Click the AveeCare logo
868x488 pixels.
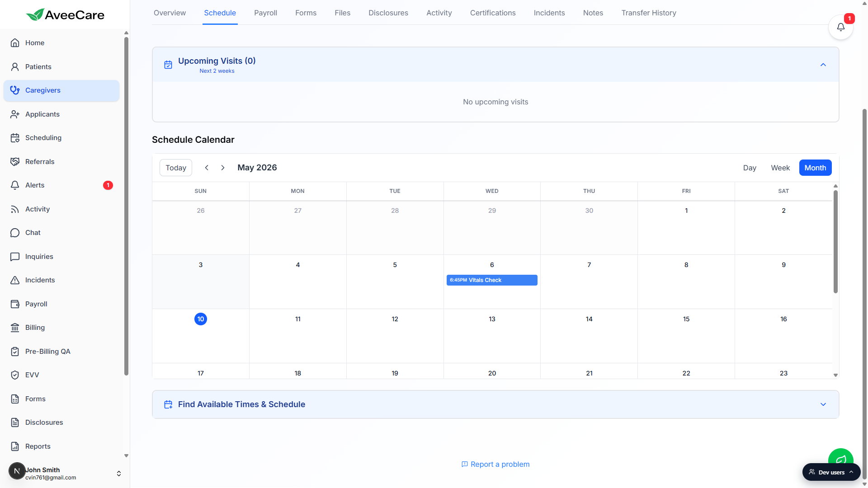pos(65,15)
